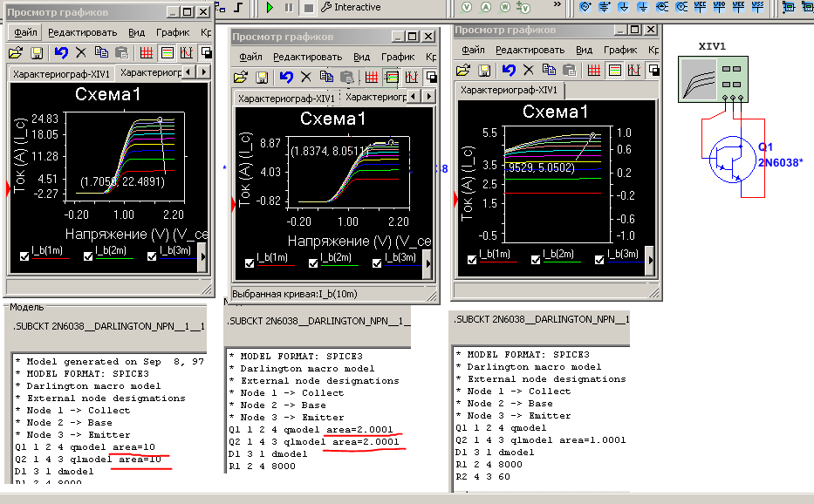Click Save icon in right Grapher window
The image size is (814, 504).
tap(483, 70)
